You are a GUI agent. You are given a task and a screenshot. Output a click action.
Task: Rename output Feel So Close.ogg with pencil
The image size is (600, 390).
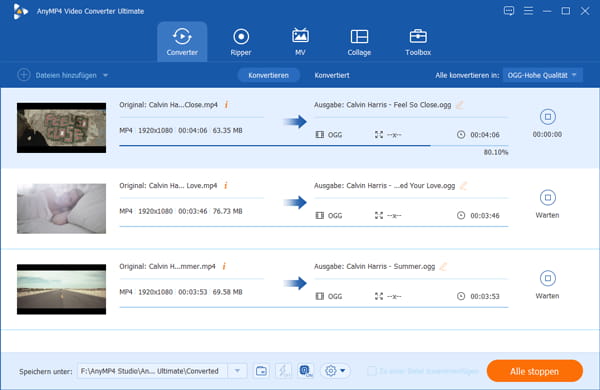[x=460, y=105]
